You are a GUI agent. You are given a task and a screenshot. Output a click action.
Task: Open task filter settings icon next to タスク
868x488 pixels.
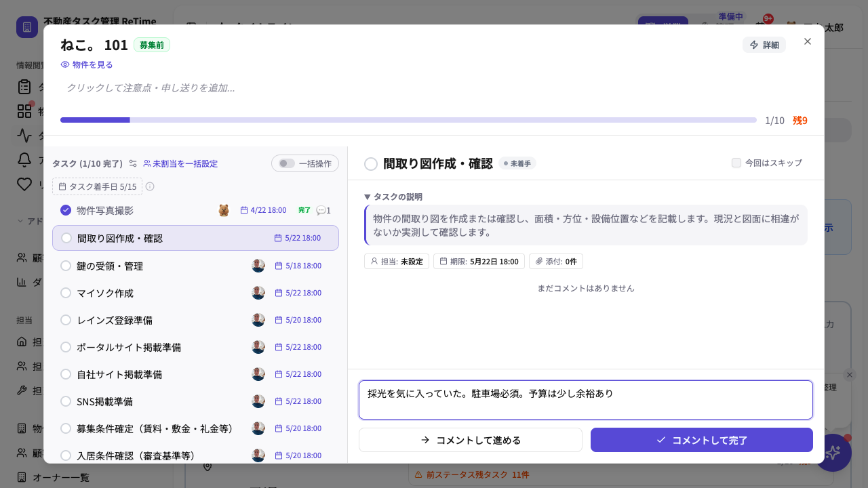[133, 163]
